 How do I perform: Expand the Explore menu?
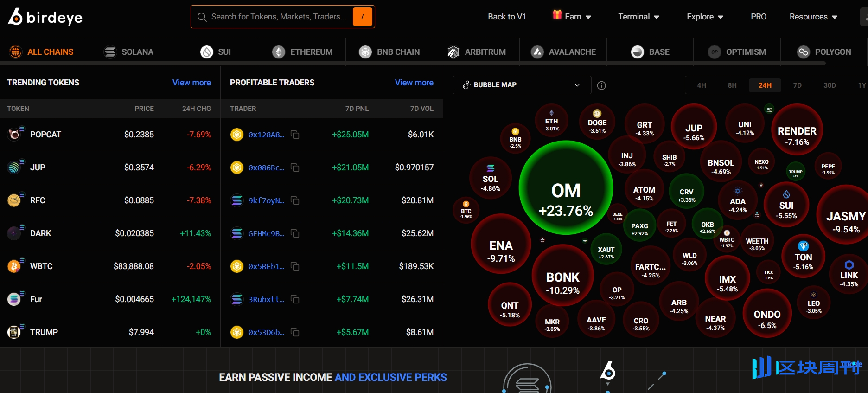click(x=705, y=17)
